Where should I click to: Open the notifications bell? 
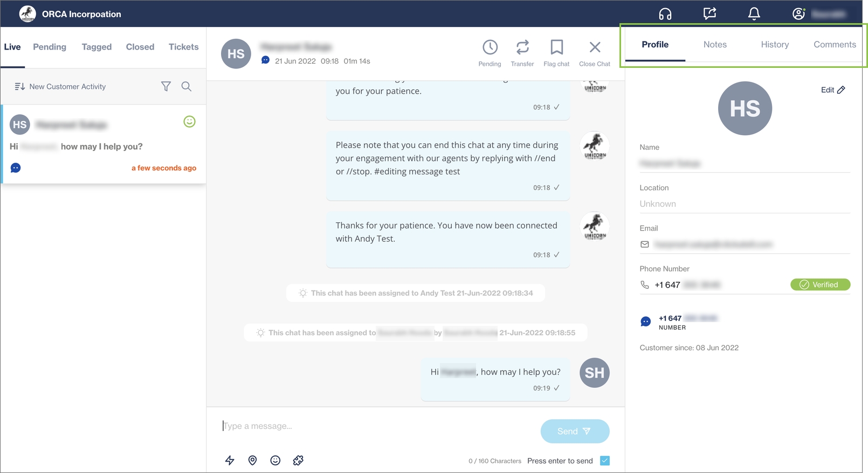(x=754, y=14)
